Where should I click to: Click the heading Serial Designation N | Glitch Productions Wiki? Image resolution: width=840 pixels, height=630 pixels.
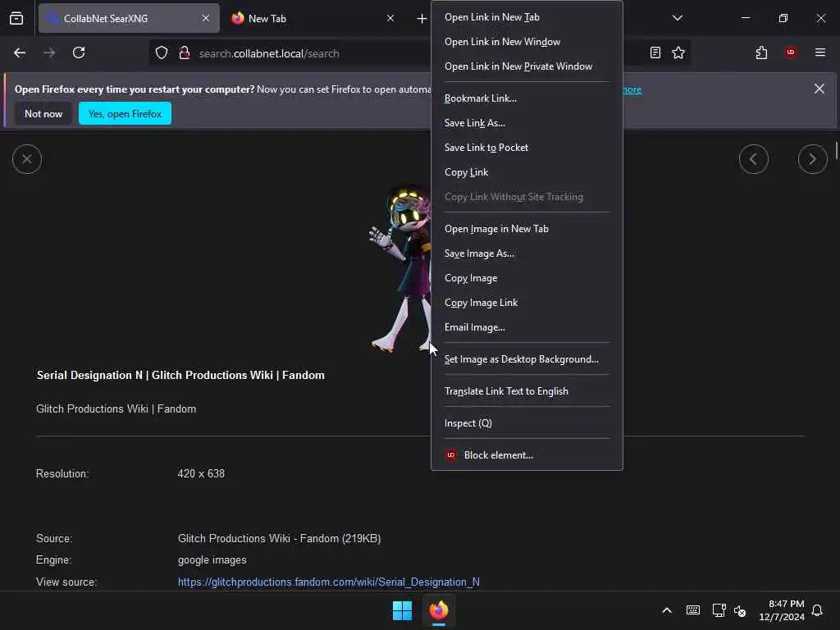(180, 375)
